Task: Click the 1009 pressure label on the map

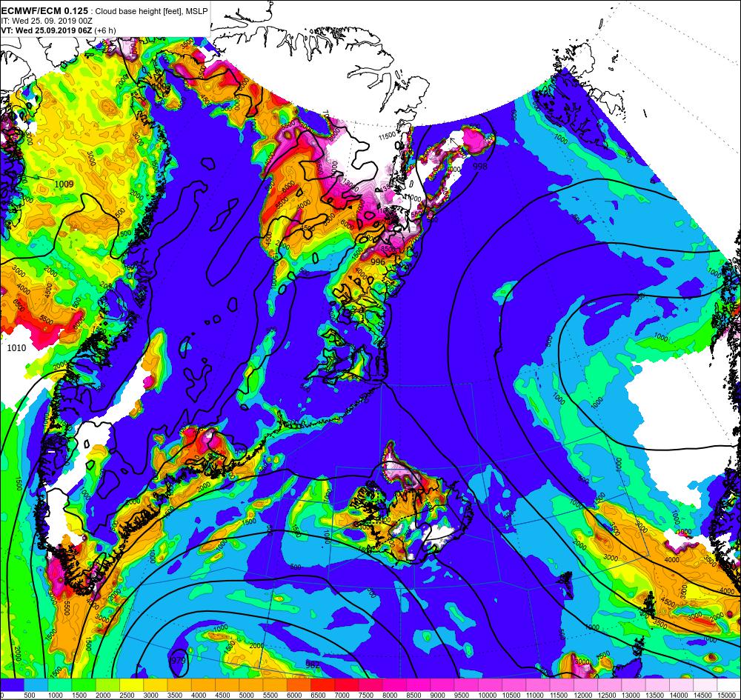Action: [x=64, y=184]
